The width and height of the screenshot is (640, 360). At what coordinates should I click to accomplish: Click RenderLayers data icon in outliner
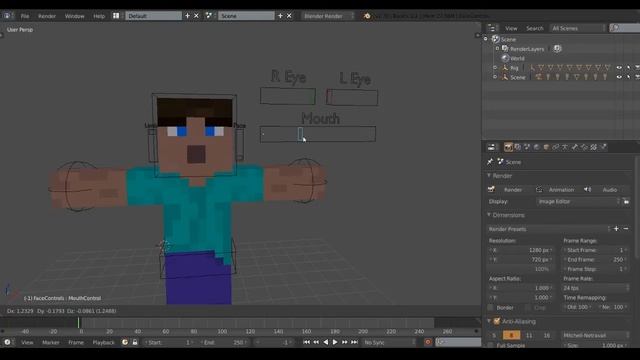(x=557, y=49)
